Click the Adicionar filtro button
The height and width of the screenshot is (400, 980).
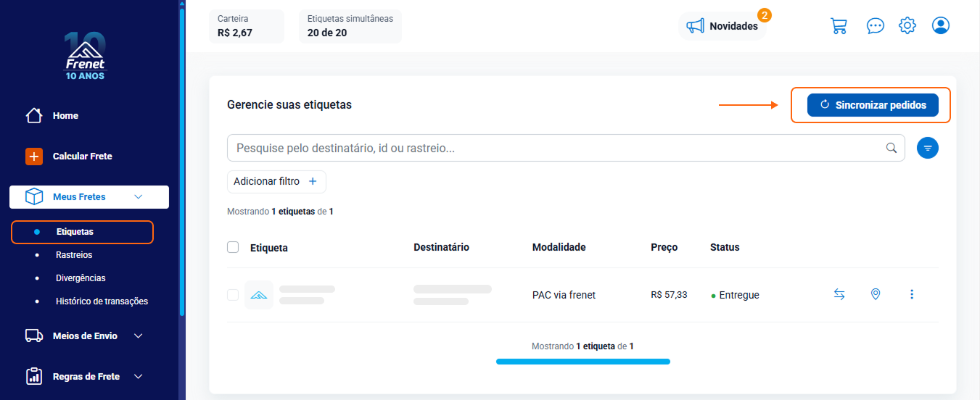tap(276, 182)
